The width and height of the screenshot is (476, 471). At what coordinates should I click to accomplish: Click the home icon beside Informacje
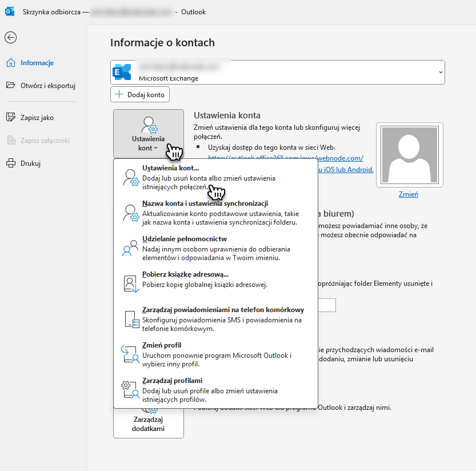11,63
